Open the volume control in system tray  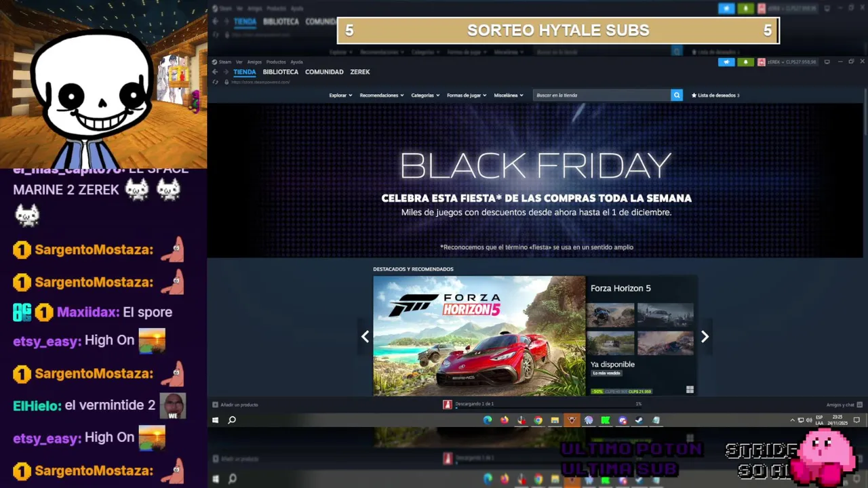click(x=808, y=420)
